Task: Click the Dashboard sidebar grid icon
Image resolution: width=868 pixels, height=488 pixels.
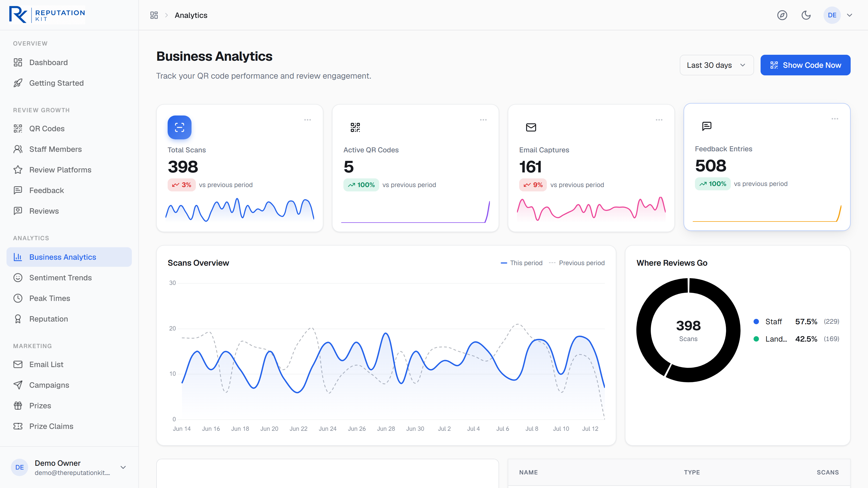Action: point(18,62)
